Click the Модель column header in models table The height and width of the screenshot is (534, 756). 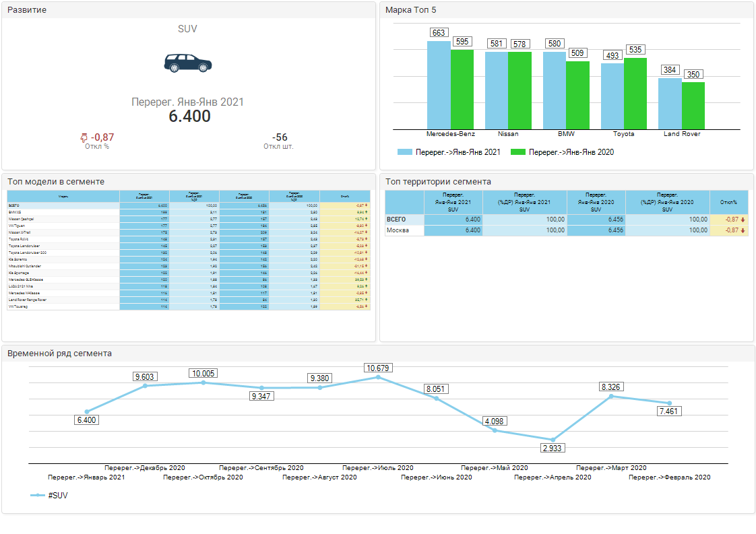tap(63, 196)
